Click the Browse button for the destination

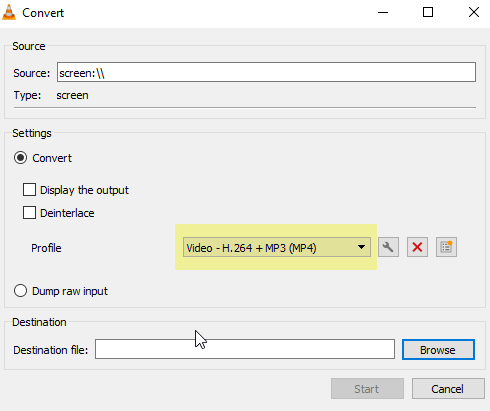point(438,350)
